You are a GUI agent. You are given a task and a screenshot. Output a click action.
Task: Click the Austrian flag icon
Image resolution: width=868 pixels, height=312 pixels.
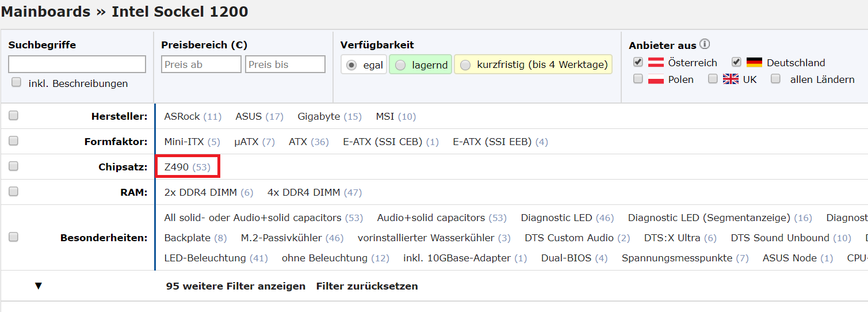pos(656,63)
